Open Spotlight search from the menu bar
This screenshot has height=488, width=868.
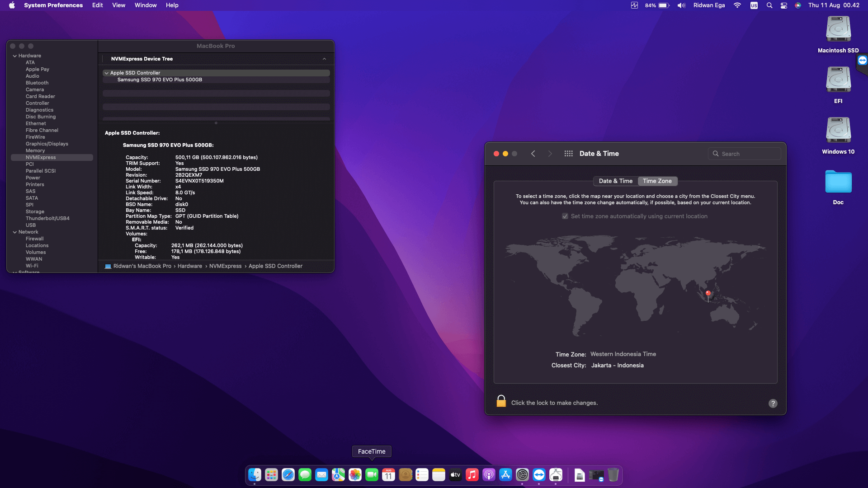pyautogui.click(x=769, y=5)
